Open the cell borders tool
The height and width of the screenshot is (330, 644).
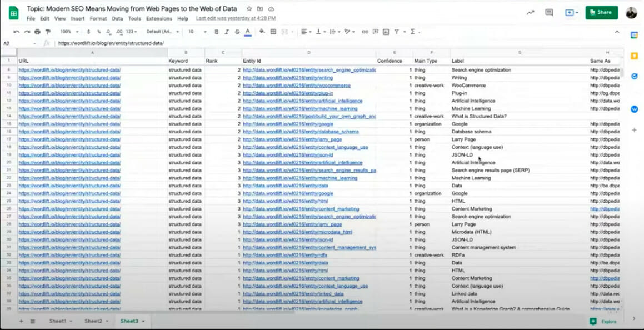273,32
